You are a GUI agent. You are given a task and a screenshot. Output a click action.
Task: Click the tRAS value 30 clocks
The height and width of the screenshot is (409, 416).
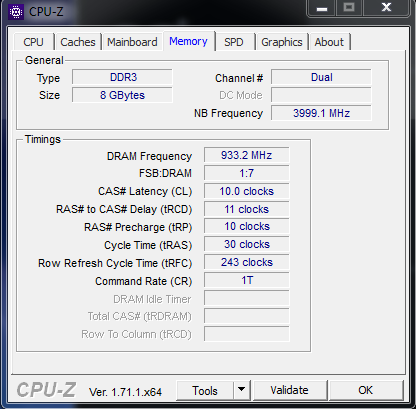[x=247, y=245]
